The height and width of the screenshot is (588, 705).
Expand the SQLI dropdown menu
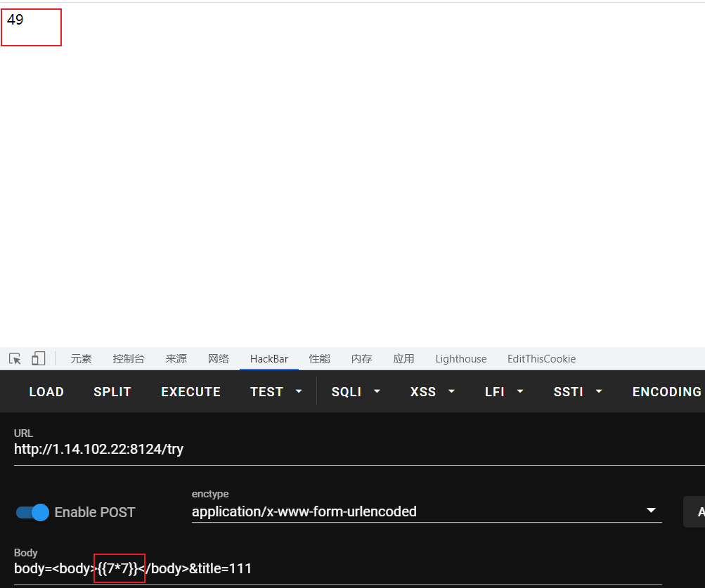[x=356, y=392]
